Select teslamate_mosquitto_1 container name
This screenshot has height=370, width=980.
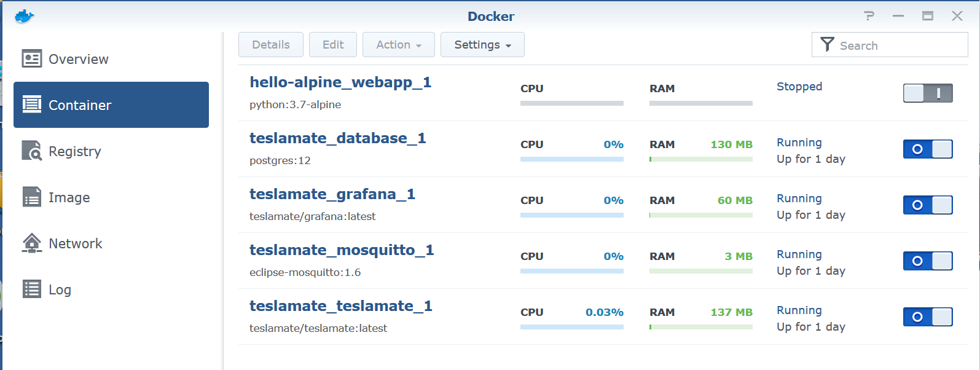(342, 250)
